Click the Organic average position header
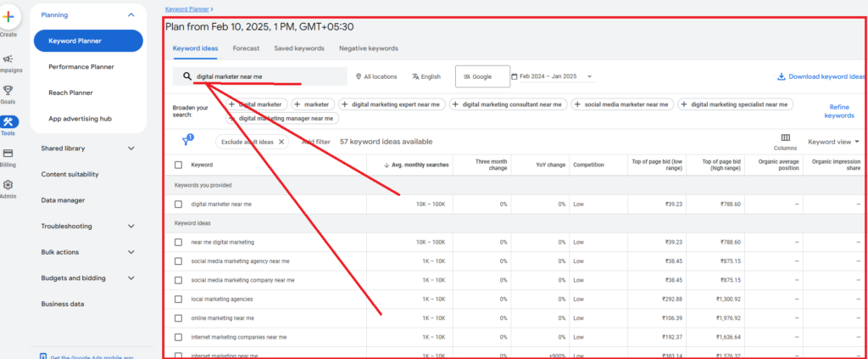The height and width of the screenshot is (359, 868). [781, 165]
